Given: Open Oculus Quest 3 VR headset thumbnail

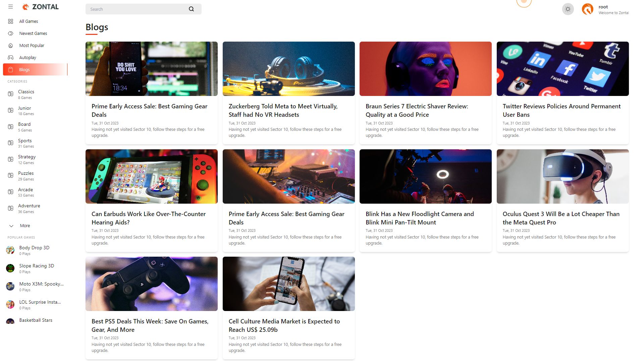Looking at the screenshot, I should (562, 176).
